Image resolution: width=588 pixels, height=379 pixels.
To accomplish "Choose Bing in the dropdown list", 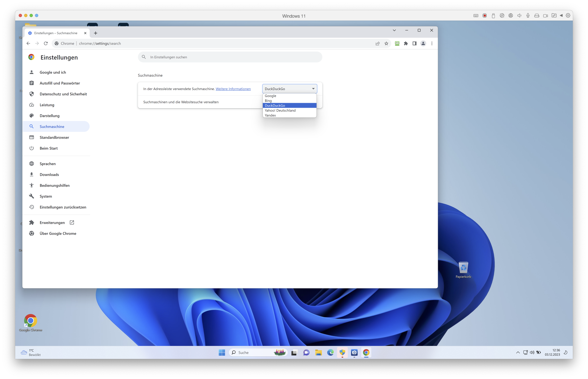I will tap(290, 101).
